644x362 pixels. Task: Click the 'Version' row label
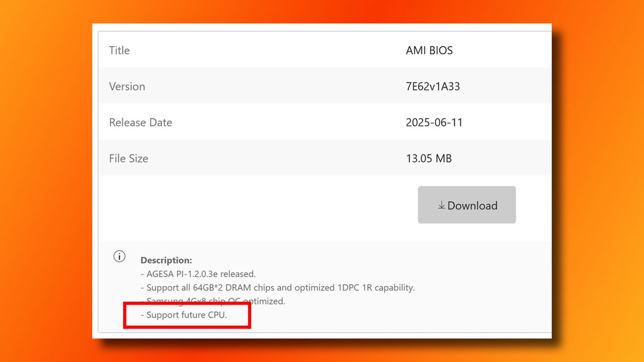pyautogui.click(x=127, y=86)
